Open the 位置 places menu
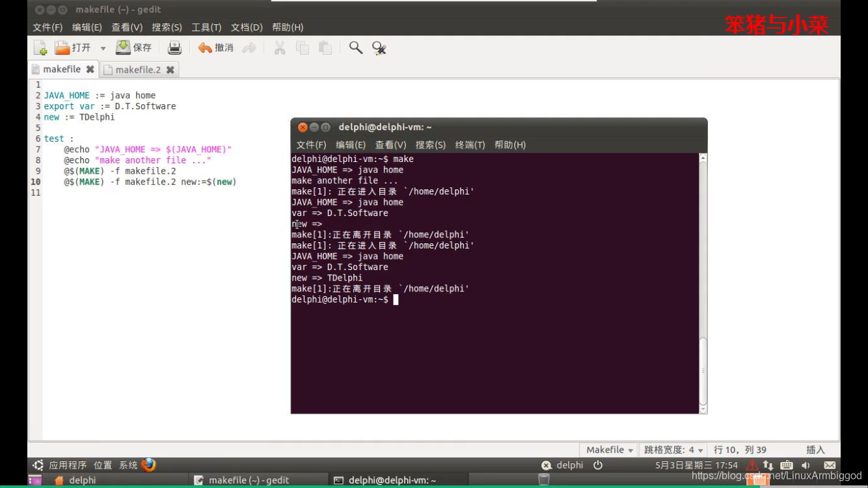The height and width of the screenshot is (488, 868). pos(103,465)
